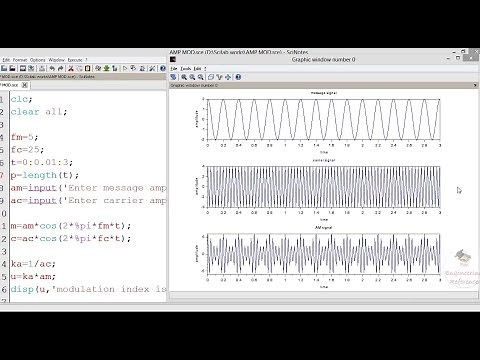Click code line 'u=ka*am;'
Viewport: 480px width, 360px height.
[33, 276]
